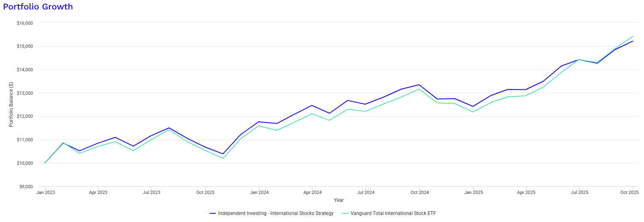Click the Oct 2025 x-axis label
644x222 pixels.
pos(630,192)
